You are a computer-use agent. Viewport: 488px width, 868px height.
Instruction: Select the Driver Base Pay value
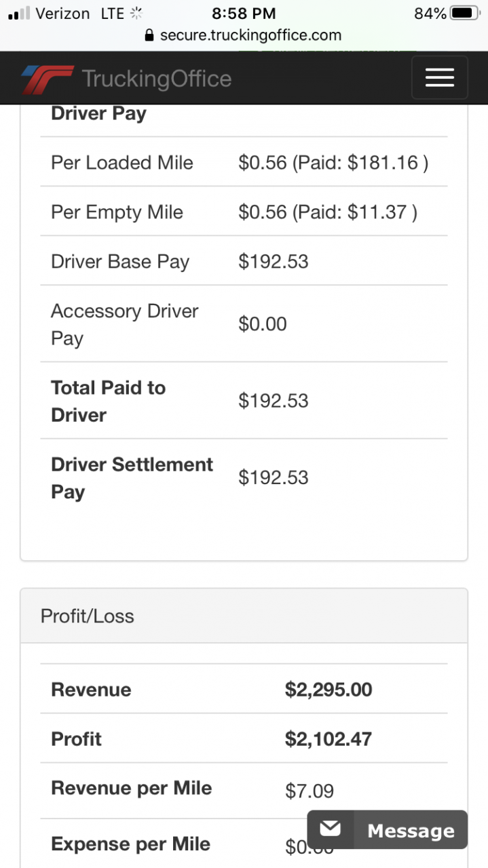coord(274,262)
